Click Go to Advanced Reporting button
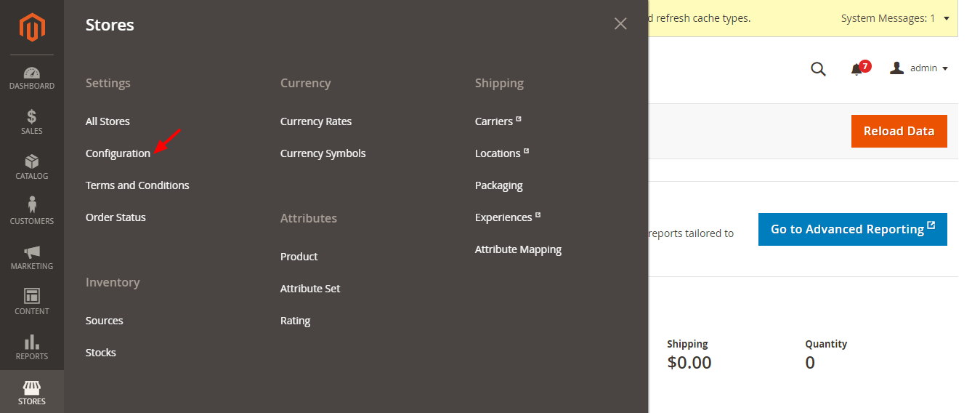Screen dimensions: 980x413 (852, 229)
